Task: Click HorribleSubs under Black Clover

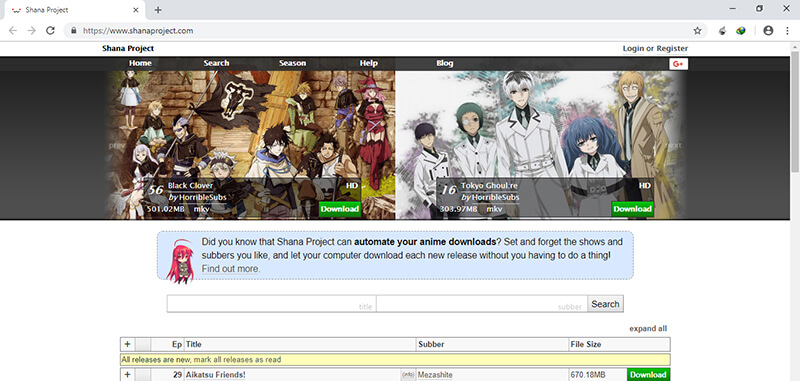Action: (203, 197)
